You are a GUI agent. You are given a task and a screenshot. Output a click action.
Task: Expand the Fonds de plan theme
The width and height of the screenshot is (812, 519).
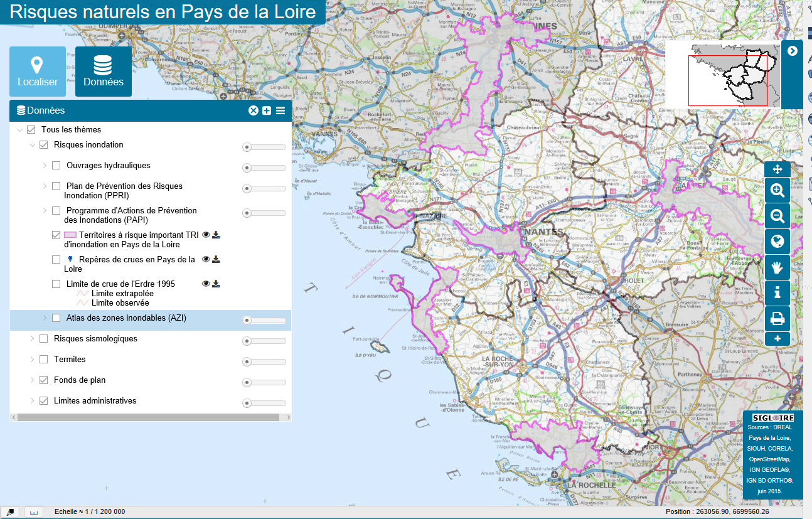[x=32, y=380]
